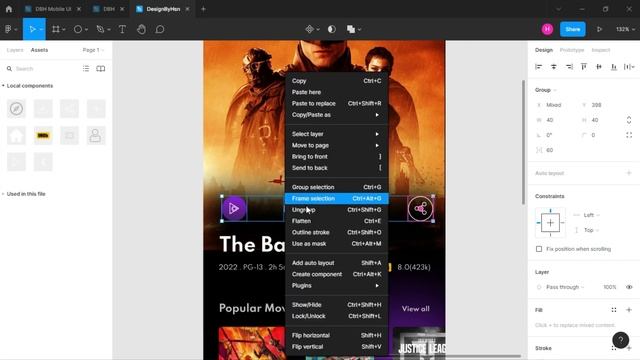The image size is (640, 360).
Task: Open the distribute spacing dropdown
Action: click(629, 67)
